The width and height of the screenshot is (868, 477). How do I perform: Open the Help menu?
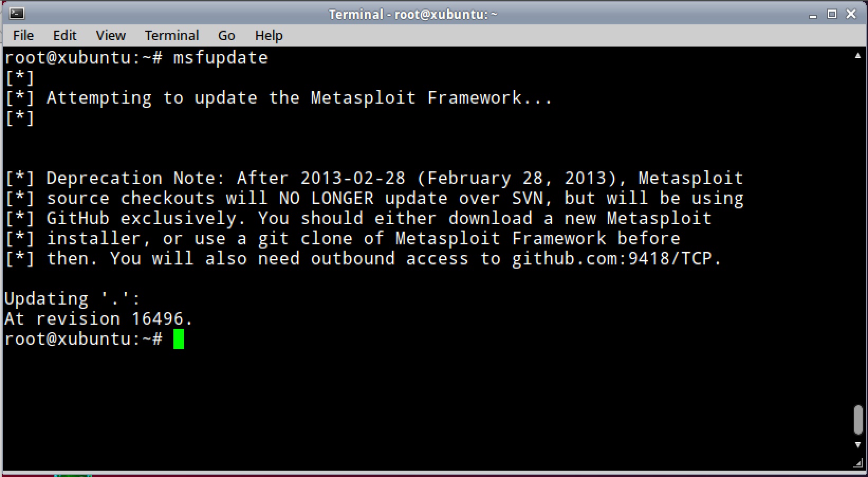269,35
